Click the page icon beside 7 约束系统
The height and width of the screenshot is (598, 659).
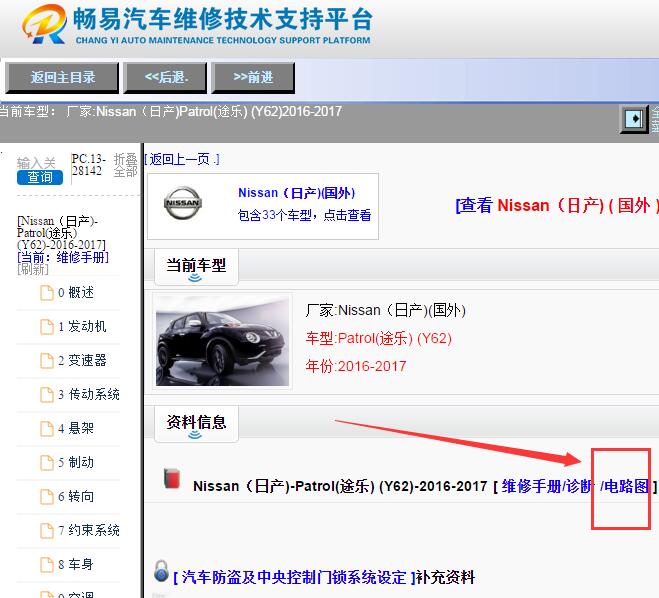[47, 531]
